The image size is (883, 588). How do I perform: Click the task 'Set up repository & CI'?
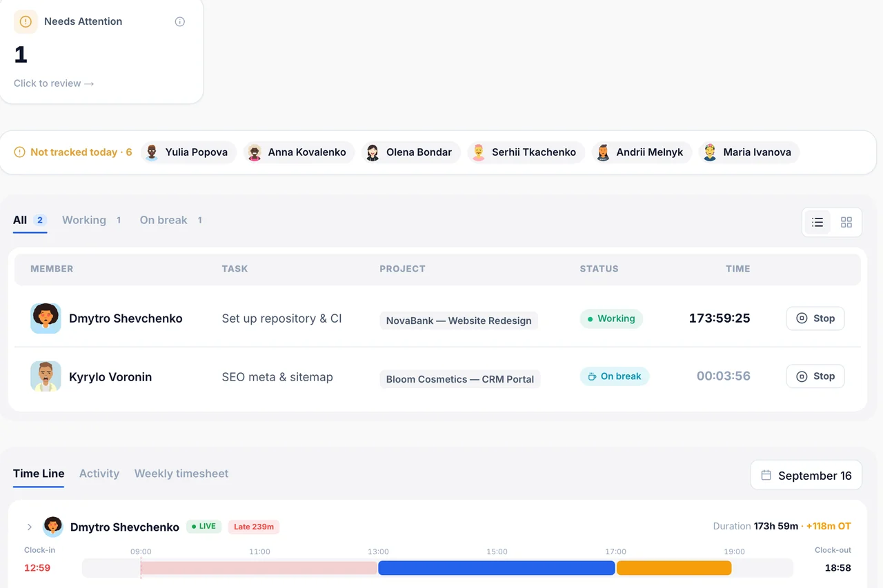coord(281,318)
